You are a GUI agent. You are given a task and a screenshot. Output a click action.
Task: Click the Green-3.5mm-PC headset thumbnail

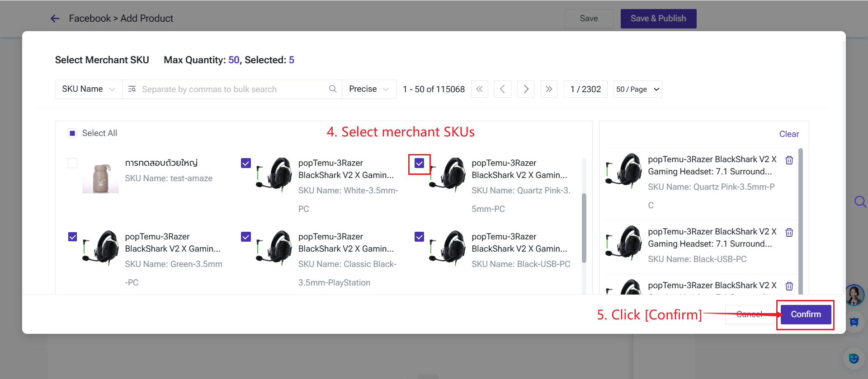pyautogui.click(x=100, y=248)
